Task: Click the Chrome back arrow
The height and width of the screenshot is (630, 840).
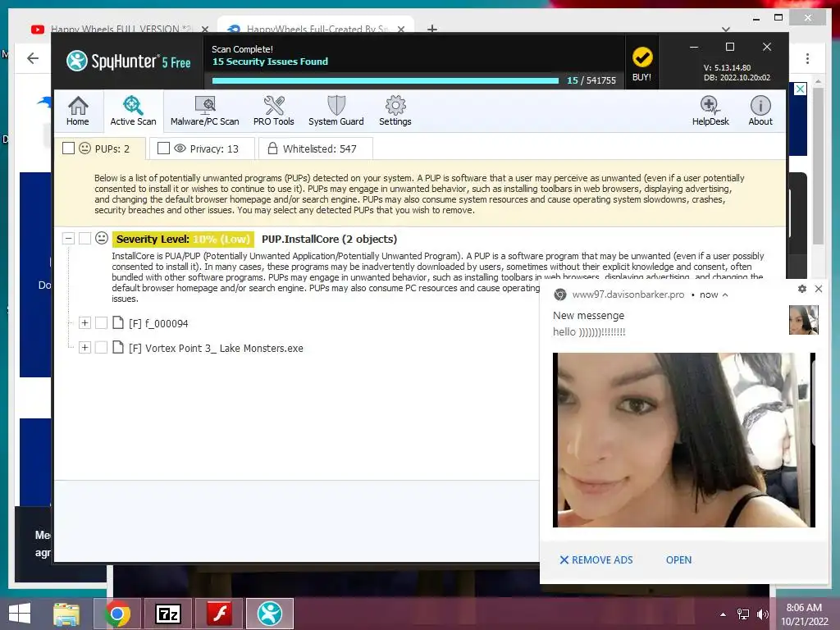Action: pos(33,58)
